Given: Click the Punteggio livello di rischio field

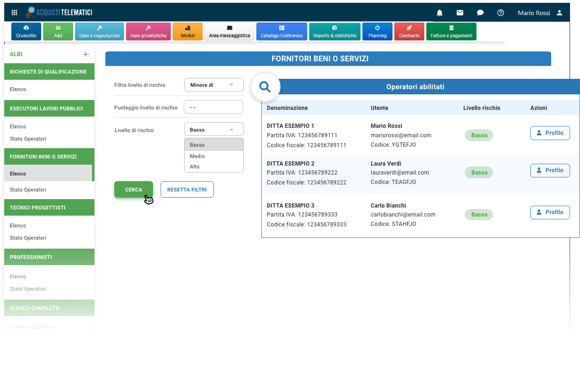Looking at the screenshot, I should [213, 107].
